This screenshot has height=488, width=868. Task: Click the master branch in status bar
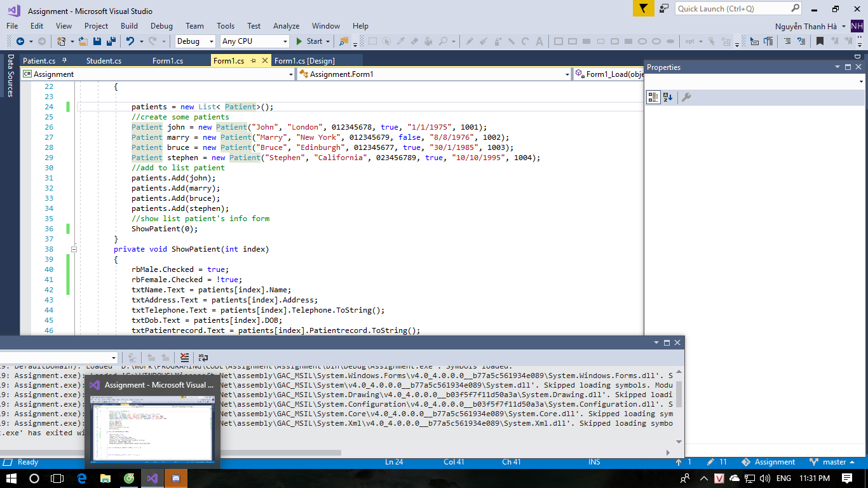pyautogui.click(x=834, y=462)
